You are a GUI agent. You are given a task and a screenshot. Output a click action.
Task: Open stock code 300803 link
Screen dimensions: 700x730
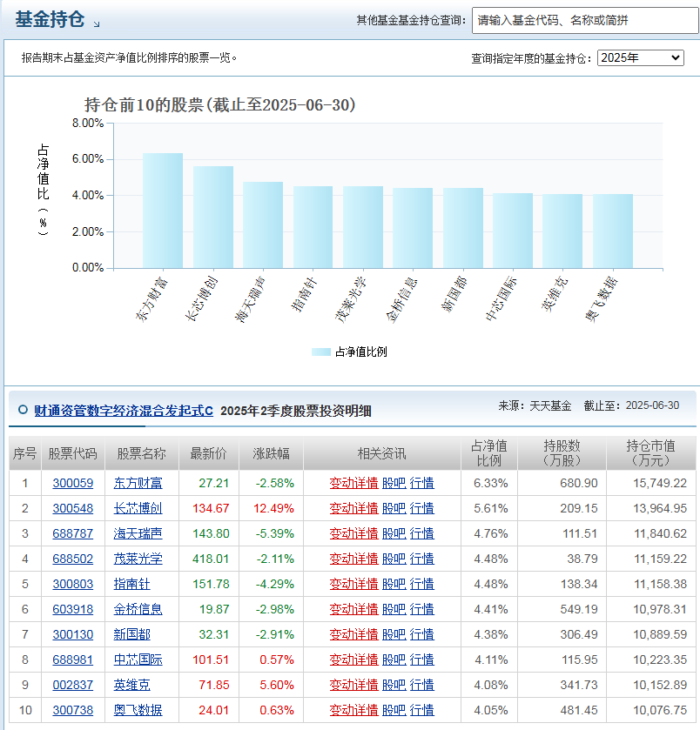72,584
